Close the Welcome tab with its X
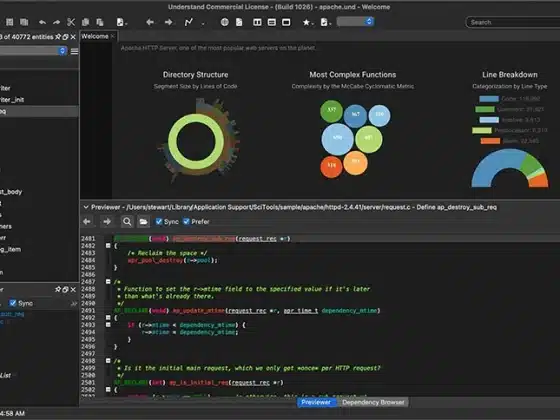Viewport: 560px width, 420px height. coord(113,36)
